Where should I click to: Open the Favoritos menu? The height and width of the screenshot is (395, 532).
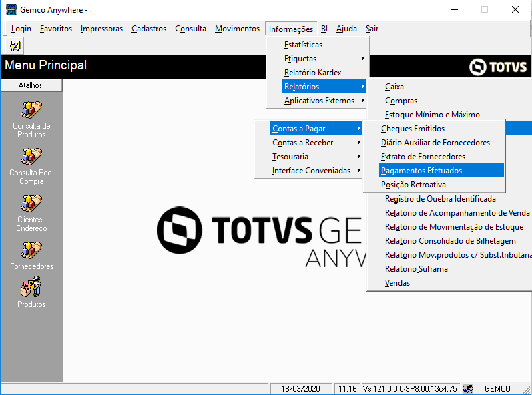[56, 29]
